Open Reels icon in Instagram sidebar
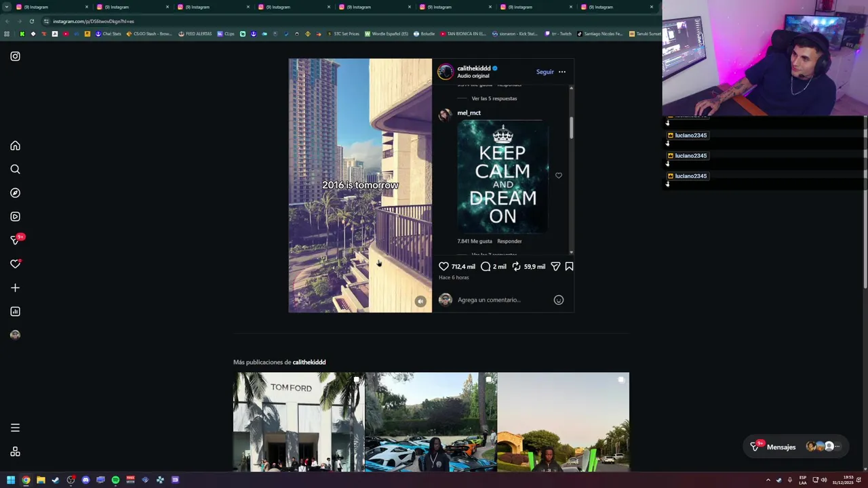868x488 pixels. click(x=15, y=217)
